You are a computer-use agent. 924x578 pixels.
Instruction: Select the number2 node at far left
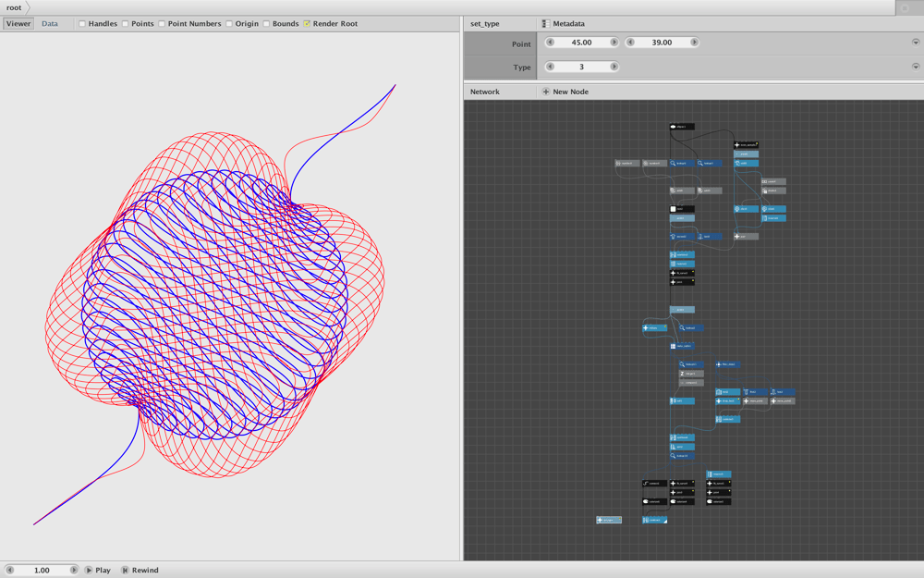point(627,164)
